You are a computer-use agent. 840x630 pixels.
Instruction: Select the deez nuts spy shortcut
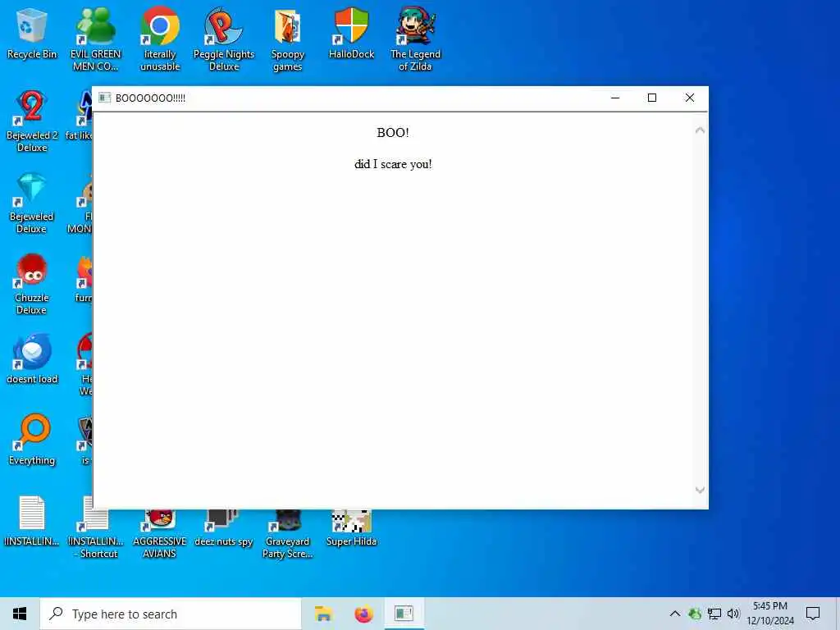click(x=224, y=528)
